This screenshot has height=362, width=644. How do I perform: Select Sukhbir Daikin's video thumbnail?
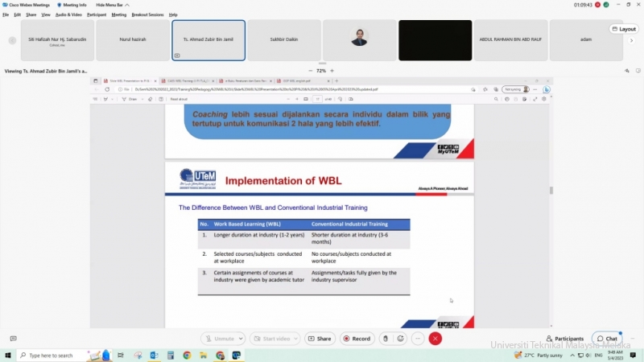[x=284, y=40]
